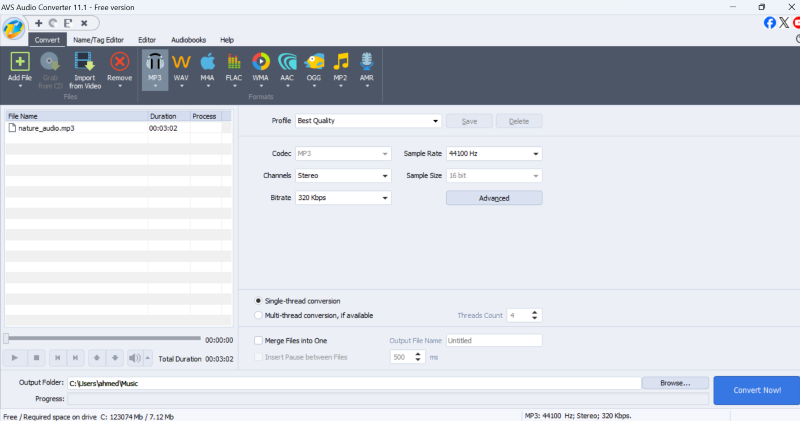The height and width of the screenshot is (421, 800).
Task: Click the Convert Now! button
Action: click(x=755, y=390)
